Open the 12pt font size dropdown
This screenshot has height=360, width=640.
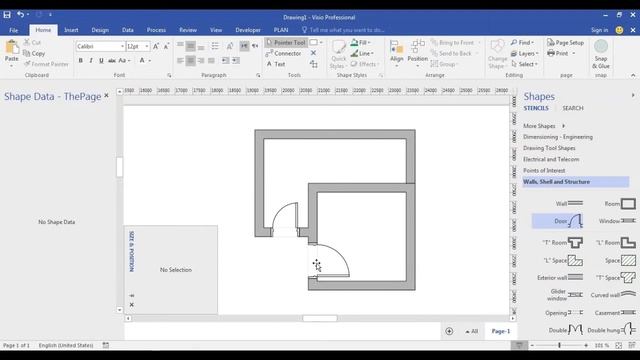coord(147,47)
